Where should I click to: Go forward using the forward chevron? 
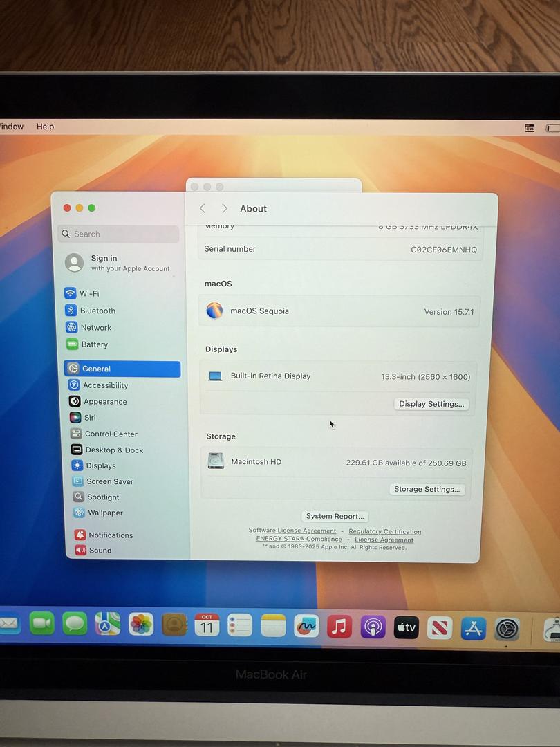(224, 208)
